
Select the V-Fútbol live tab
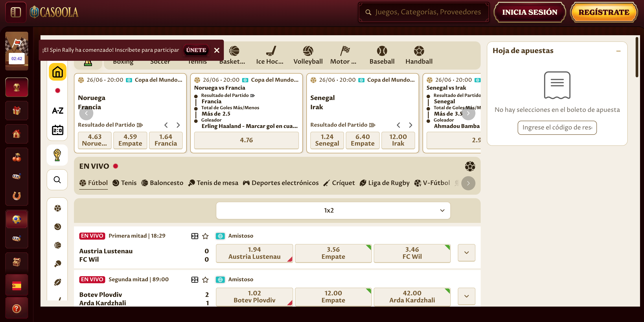tap(432, 183)
